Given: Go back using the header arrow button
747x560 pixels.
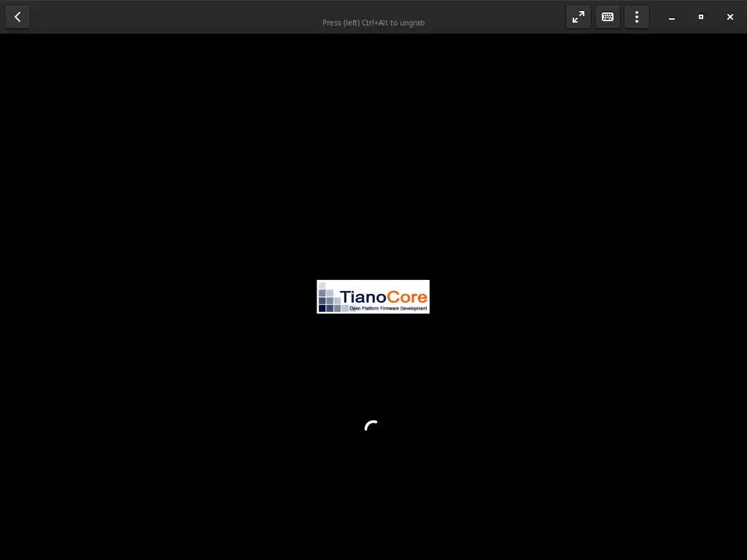Looking at the screenshot, I should pos(18,17).
